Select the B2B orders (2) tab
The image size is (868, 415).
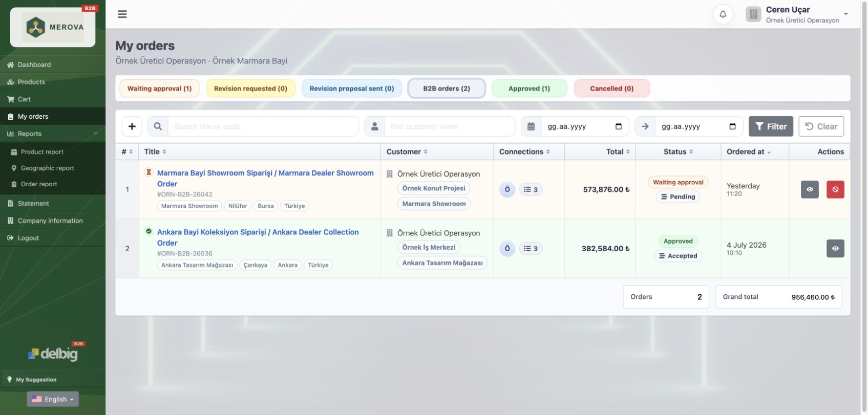pos(447,89)
